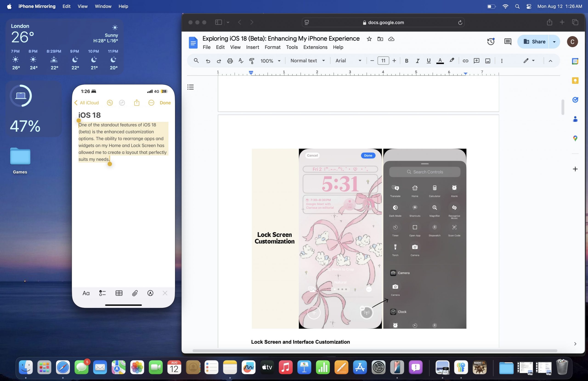Activate the paint format roller tool
The image size is (588, 381).
tap(252, 61)
